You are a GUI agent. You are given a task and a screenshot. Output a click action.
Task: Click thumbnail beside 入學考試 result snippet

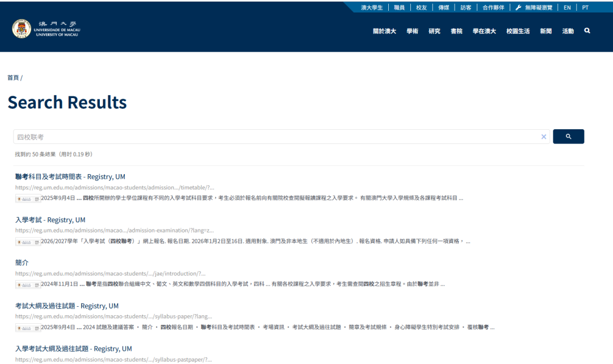click(x=28, y=242)
